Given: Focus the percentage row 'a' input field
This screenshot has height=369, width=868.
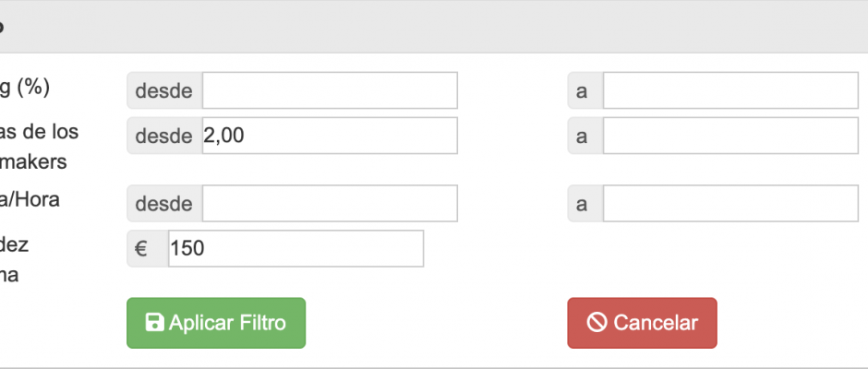Looking at the screenshot, I should click(730, 90).
